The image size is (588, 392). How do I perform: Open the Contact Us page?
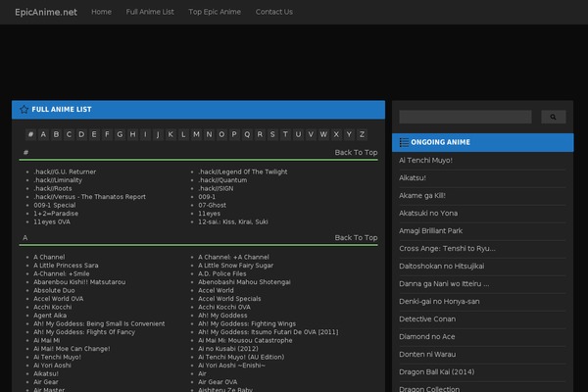point(274,12)
